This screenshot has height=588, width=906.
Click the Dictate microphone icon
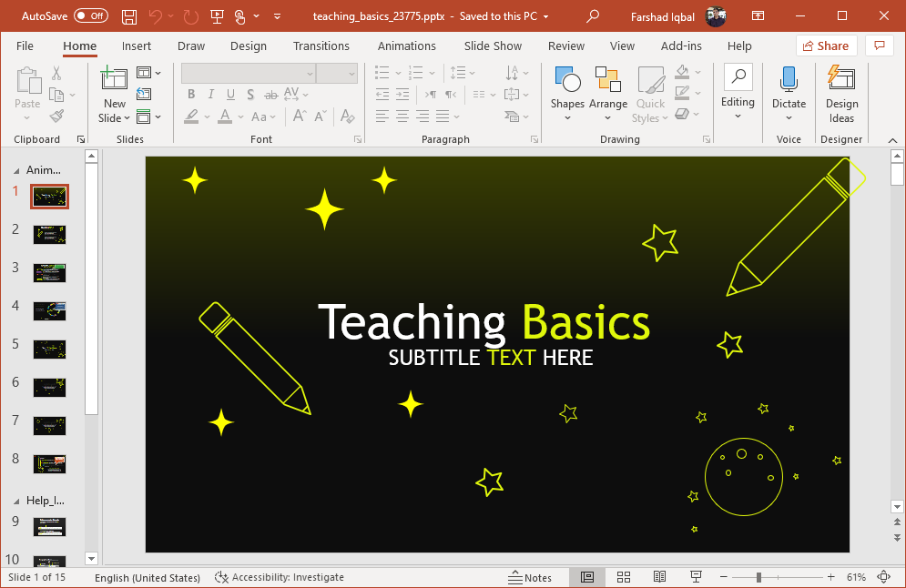pyautogui.click(x=789, y=80)
